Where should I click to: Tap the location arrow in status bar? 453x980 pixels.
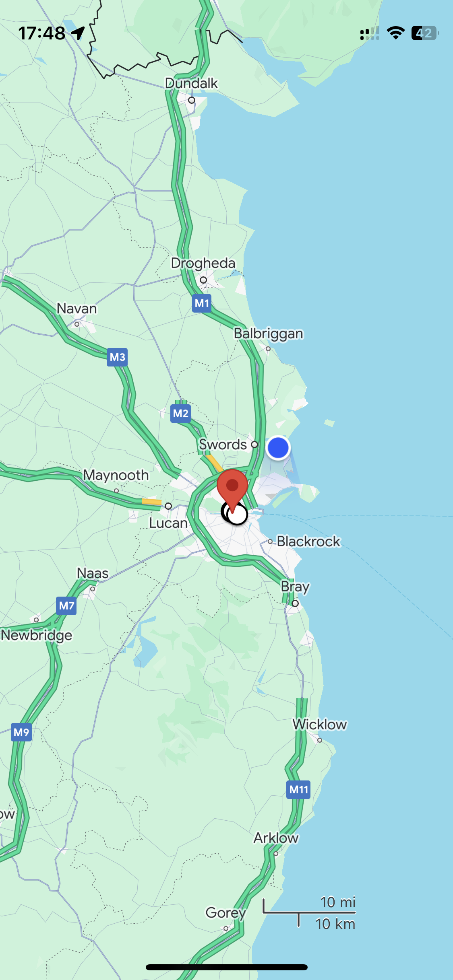coord(78,33)
